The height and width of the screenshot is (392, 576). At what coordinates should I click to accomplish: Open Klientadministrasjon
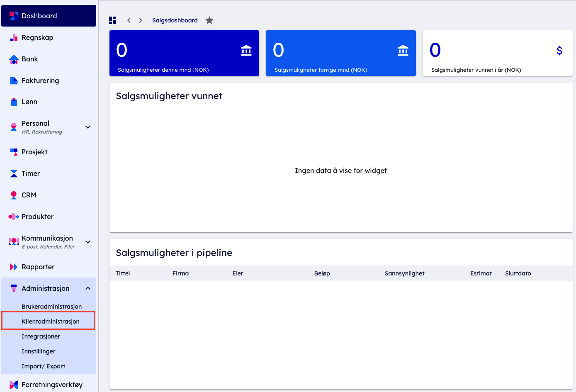(50, 321)
